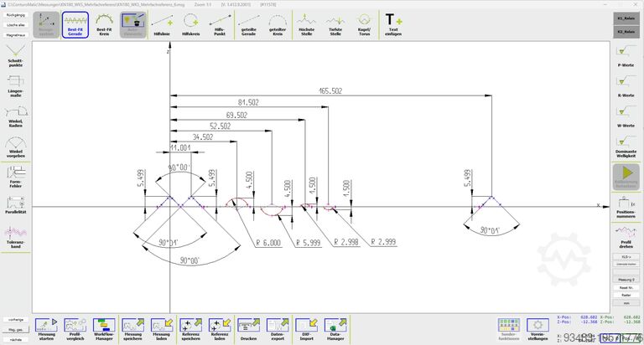This screenshot has width=644, height=345.
Task: Open the Längenmaße measuring tool
Action: [15, 87]
